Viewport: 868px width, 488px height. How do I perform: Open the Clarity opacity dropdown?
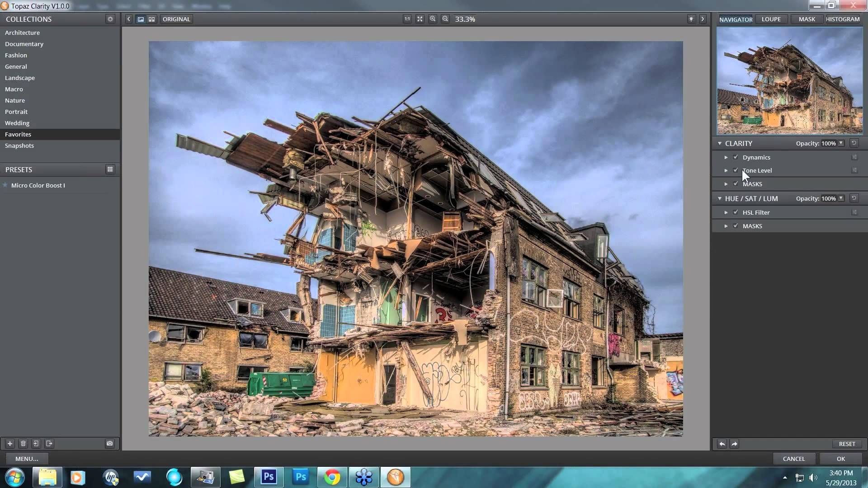click(x=841, y=143)
